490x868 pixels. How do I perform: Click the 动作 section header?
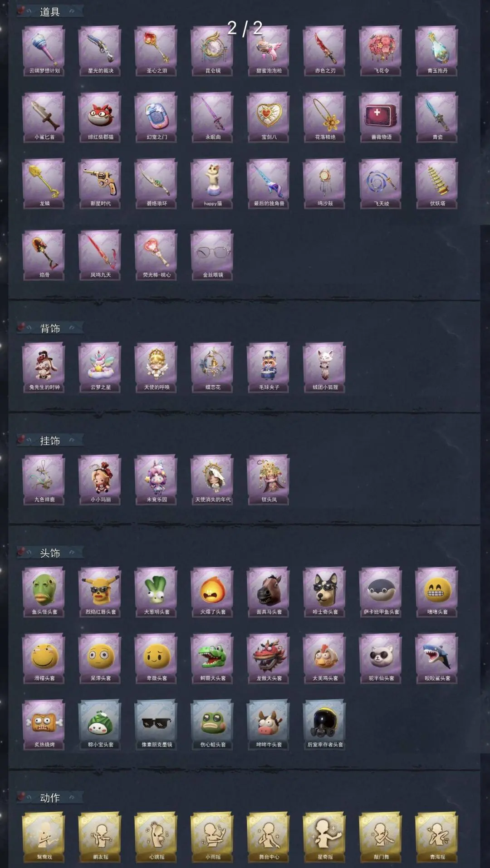pos(50,797)
